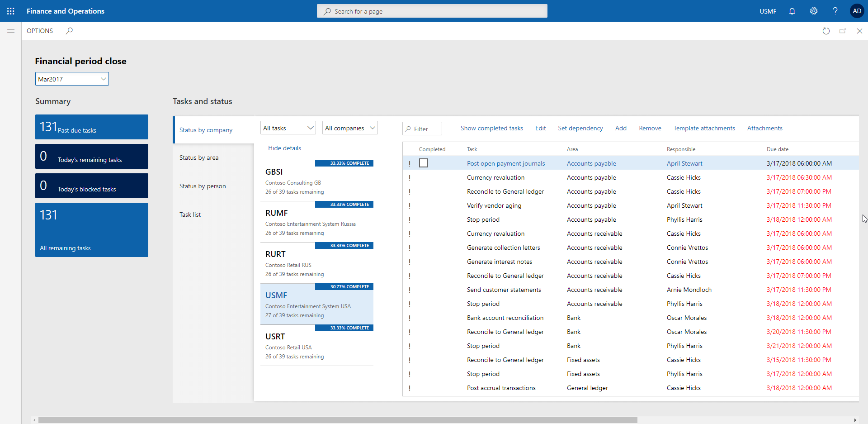Open the settings gear icon
This screenshot has height=424, width=868.
(x=814, y=11)
